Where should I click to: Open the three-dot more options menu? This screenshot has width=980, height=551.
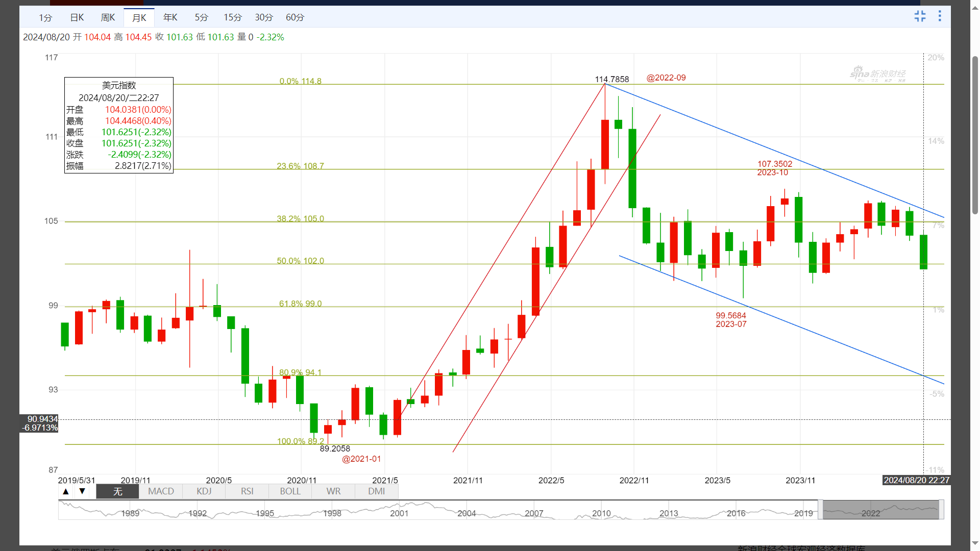(x=940, y=16)
